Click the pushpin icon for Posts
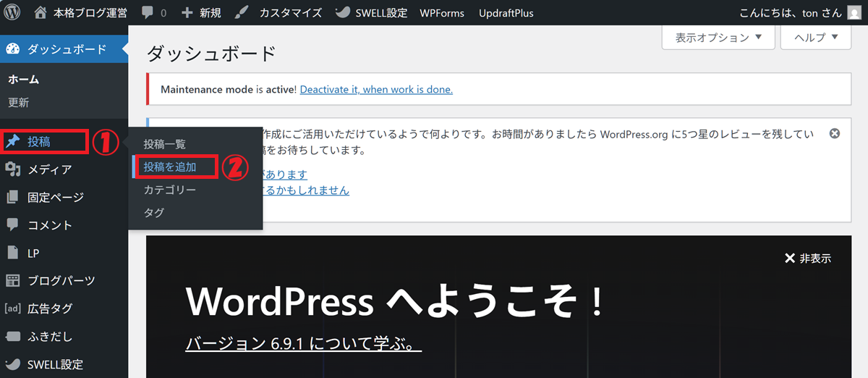 click(x=12, y=141)
